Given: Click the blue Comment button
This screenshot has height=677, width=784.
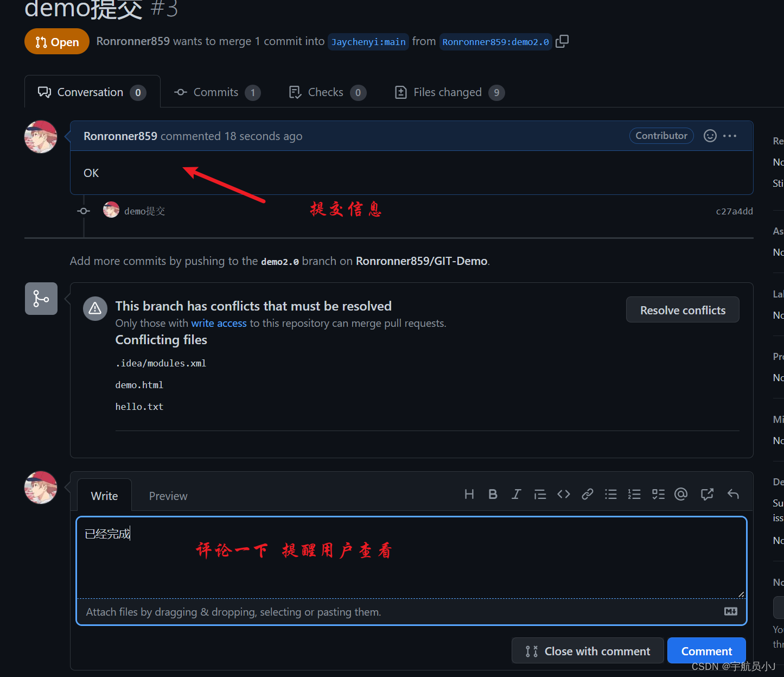Looking at the screenshot, I should [706, 650].
